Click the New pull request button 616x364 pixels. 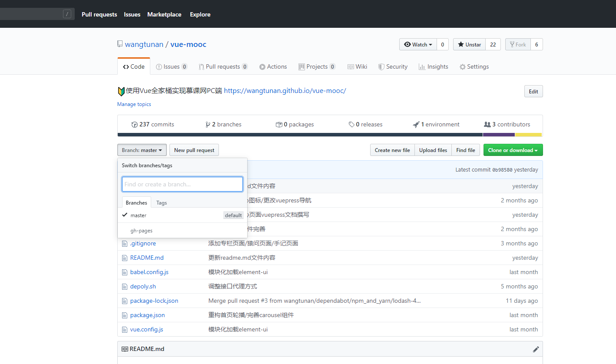(194, 150)
